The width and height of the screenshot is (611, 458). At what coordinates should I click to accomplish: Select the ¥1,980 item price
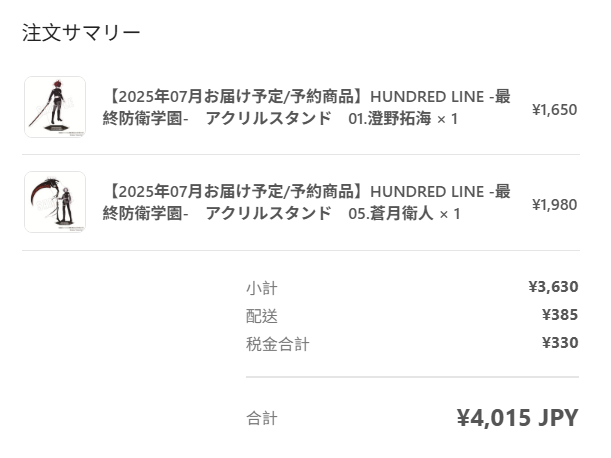tap(554, 205)
